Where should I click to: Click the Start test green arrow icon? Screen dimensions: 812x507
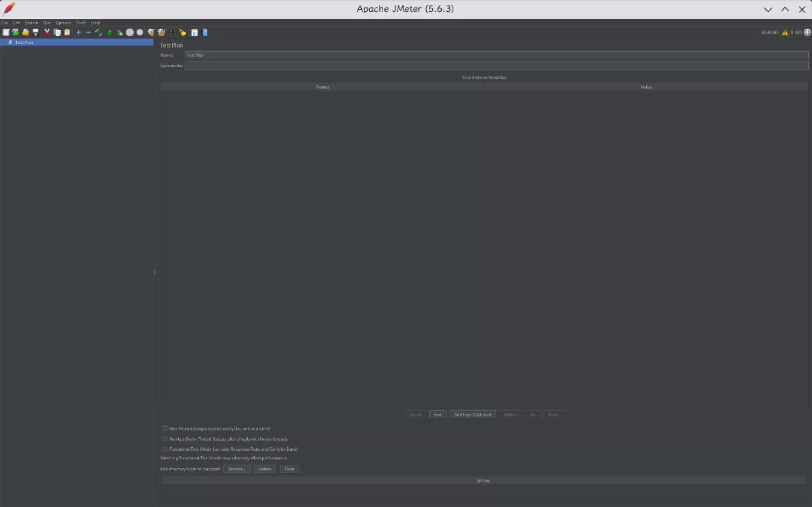[109, 32]
